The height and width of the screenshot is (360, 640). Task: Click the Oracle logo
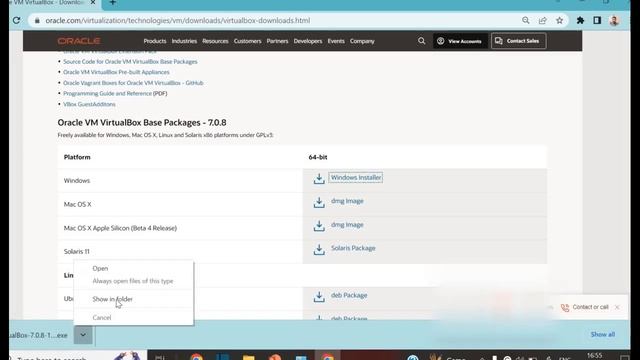(x=79, y=41)
